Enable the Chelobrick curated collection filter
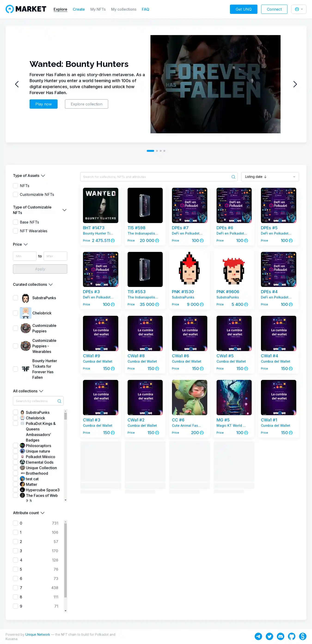This screenshot has height=644, width=312. pyautogui.click(x=15, y=313)
